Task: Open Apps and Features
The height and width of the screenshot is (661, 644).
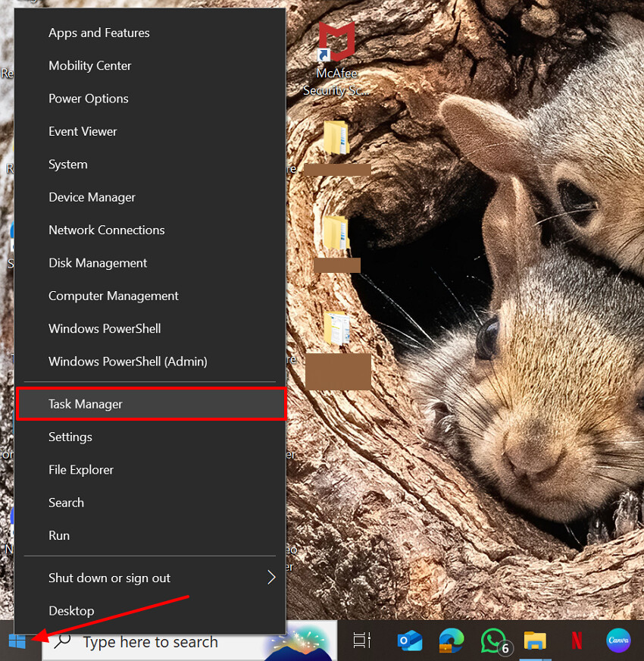Action: tap(98, 33)
